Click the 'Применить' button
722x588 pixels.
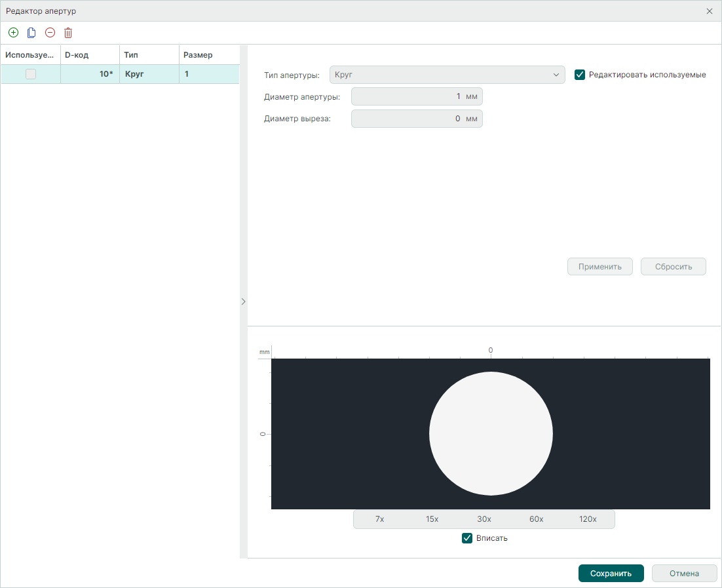pos(599,267)
